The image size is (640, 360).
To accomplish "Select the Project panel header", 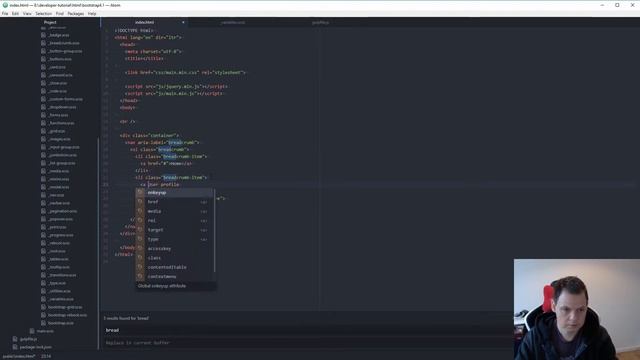I will tap(50, 22).
